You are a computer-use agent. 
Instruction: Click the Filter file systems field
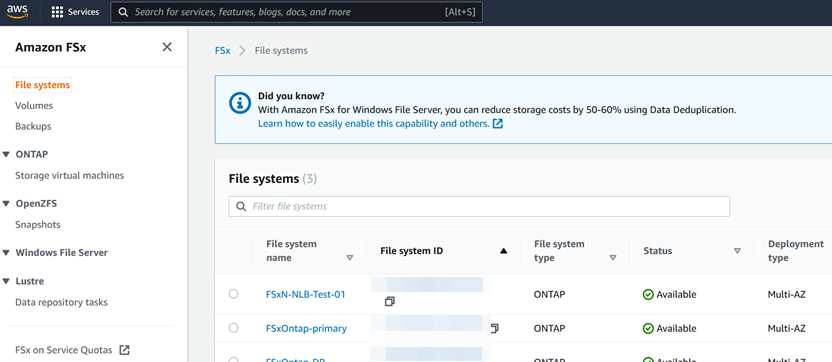[x=479, y=206]
